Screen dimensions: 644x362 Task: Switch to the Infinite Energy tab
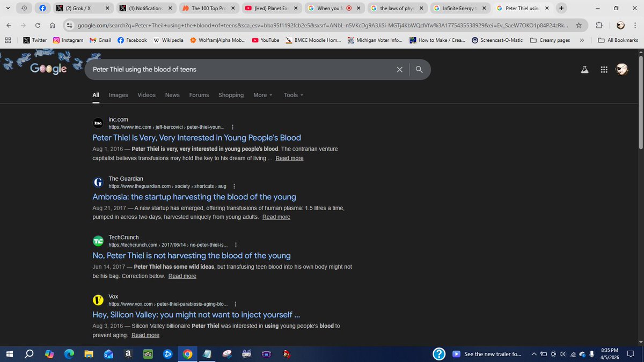pos(460,8)
